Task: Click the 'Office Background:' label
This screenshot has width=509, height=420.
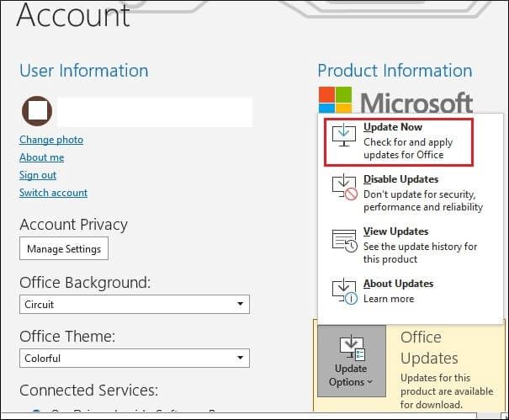Action: (x=85, y=283)
